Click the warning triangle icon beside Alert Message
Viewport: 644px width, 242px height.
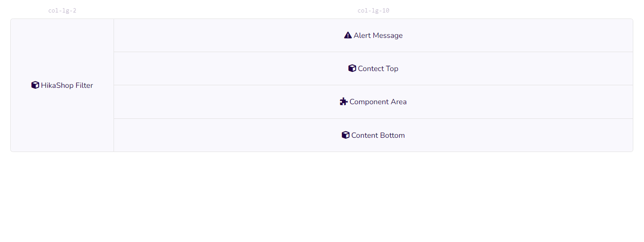point(348,35)
